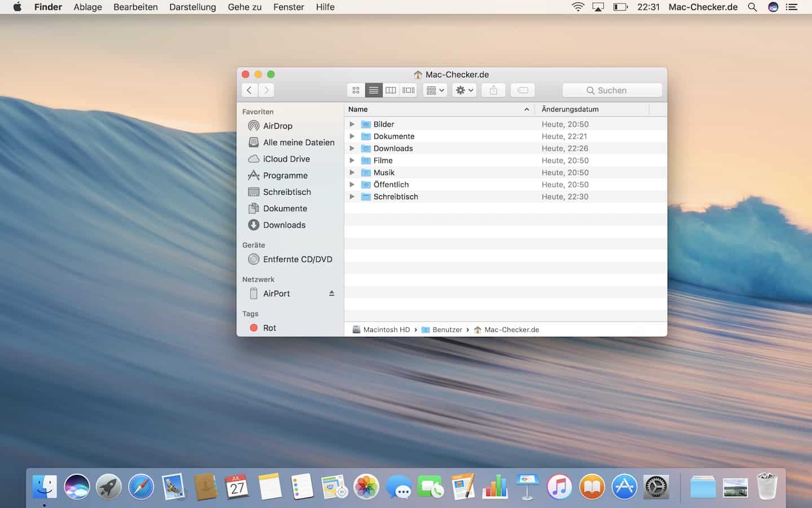Viewport: 812px width, 508px height.
Task: Eject AirPort with the eject icon
Action: point(332,294)
